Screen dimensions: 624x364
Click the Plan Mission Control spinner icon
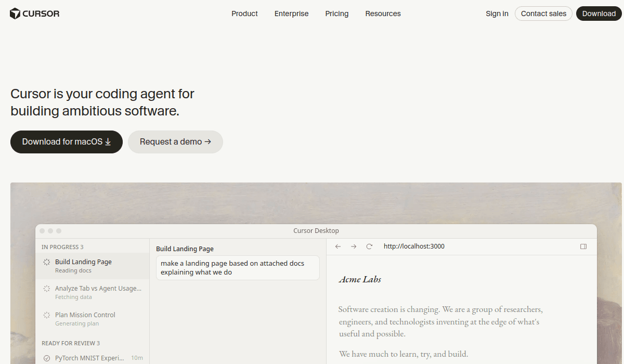[x=47, y=315]
